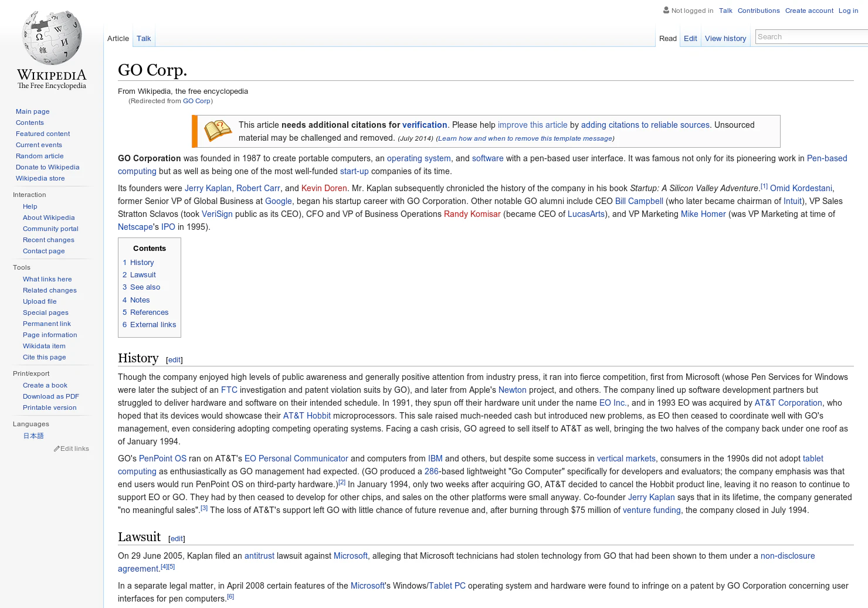Open the Article tab
Viewport: 868px width, 608px height.
tap(118, 38)
